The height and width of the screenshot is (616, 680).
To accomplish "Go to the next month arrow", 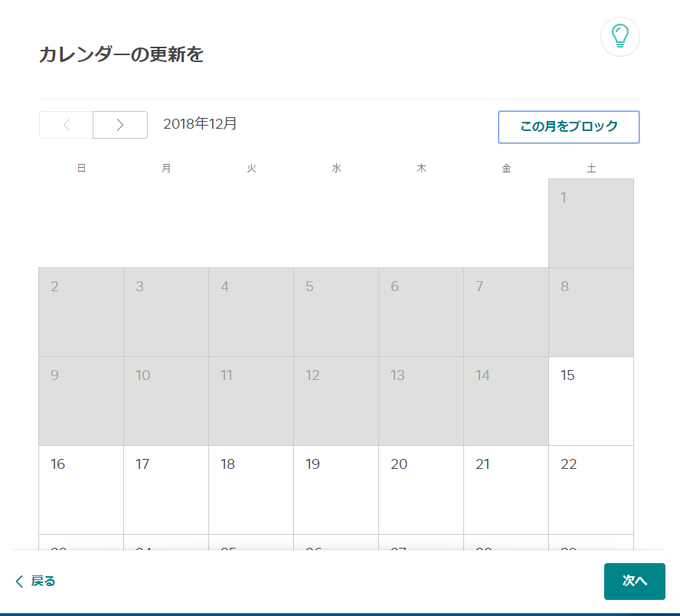I will (120, 125).
